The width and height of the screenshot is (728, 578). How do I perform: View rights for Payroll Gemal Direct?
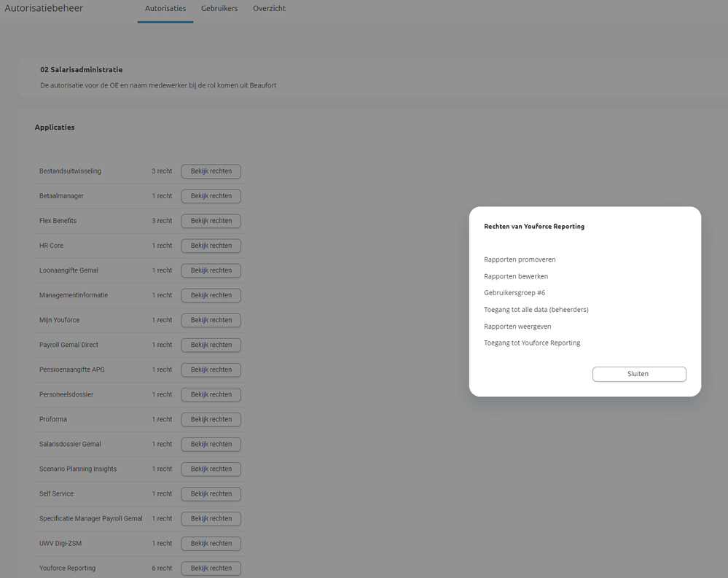(211, 345)
